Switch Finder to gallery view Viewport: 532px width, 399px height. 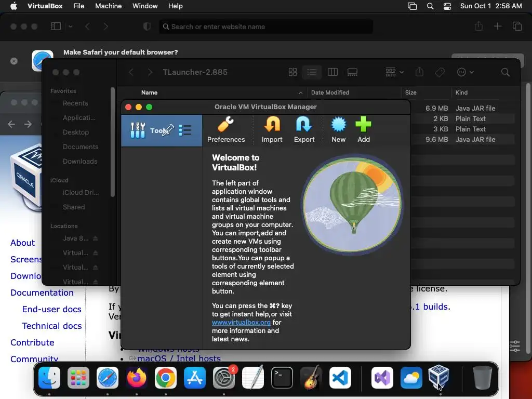pos(352,72)
